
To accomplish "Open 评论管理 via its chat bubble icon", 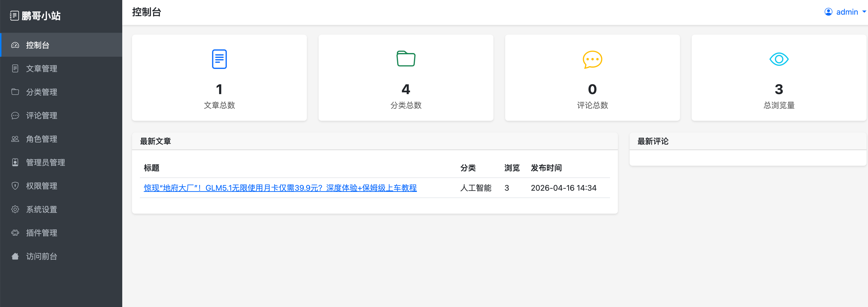I will pos(15,116).
